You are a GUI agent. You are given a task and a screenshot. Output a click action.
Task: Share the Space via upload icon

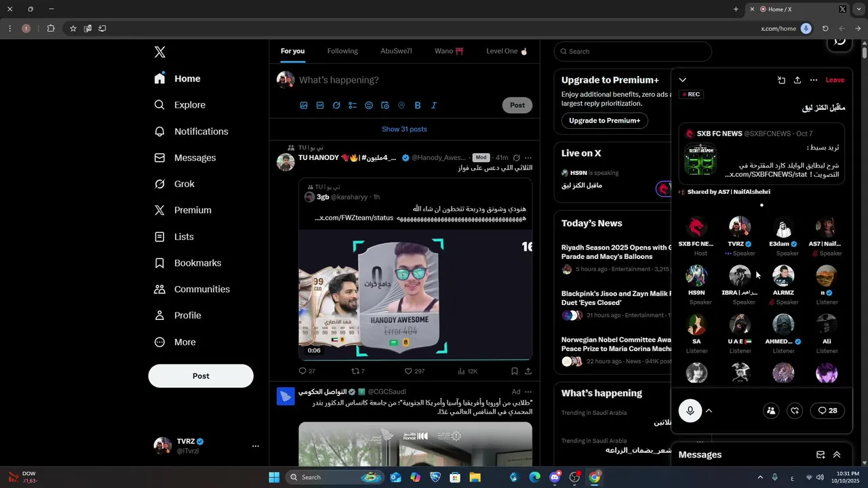797,80
